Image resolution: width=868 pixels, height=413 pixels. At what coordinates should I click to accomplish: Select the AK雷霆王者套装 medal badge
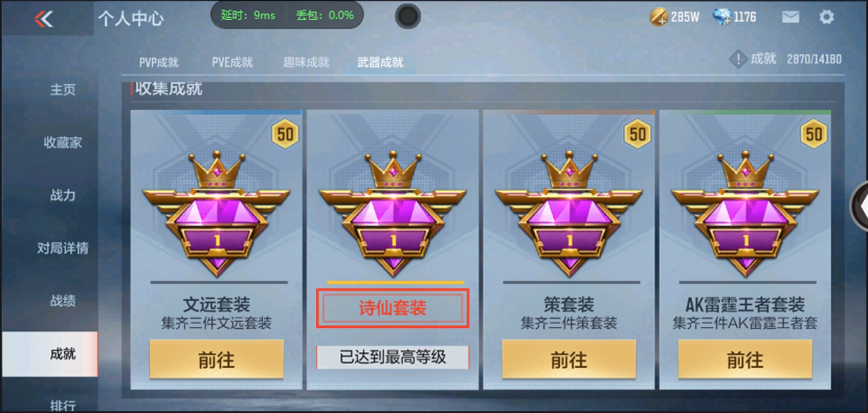pyautogui.click(x=745, y=213)
